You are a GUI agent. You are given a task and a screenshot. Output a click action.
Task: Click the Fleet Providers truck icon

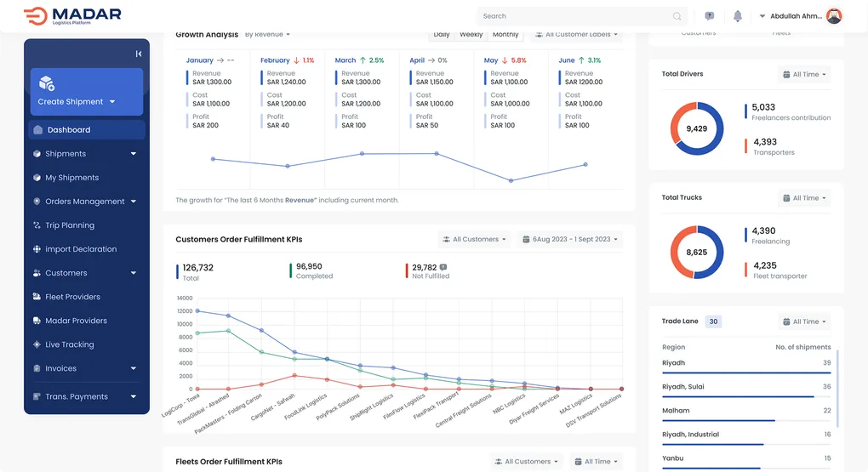point(37,297)
